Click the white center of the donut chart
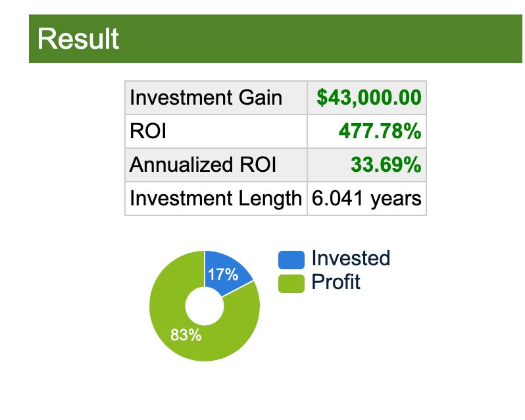The image size is (525, 420). 205,307
